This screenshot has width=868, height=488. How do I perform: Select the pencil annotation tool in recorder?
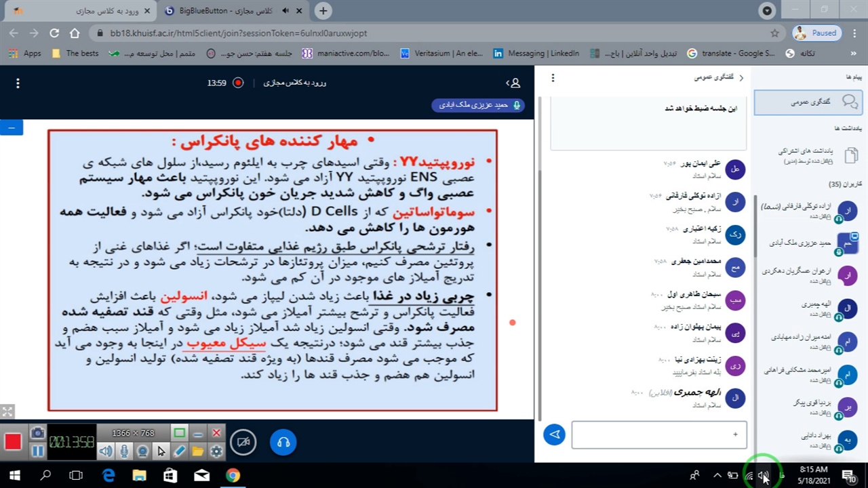(180, 451)
